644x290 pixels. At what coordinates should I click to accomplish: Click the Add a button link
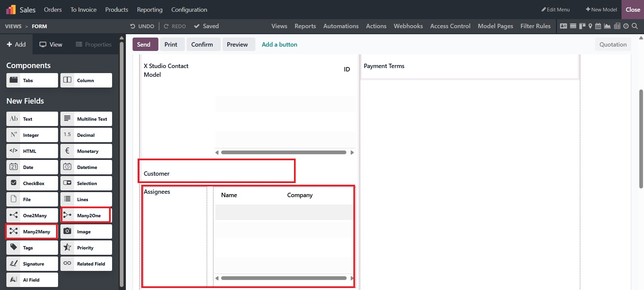279,45
